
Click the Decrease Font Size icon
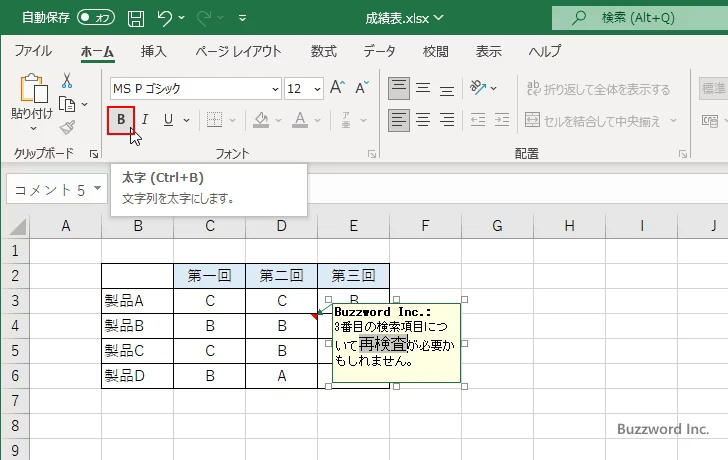(x=362, y=87)
